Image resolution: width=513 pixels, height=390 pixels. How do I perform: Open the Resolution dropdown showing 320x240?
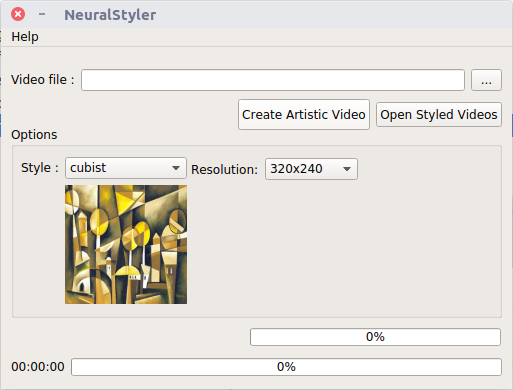311,169
